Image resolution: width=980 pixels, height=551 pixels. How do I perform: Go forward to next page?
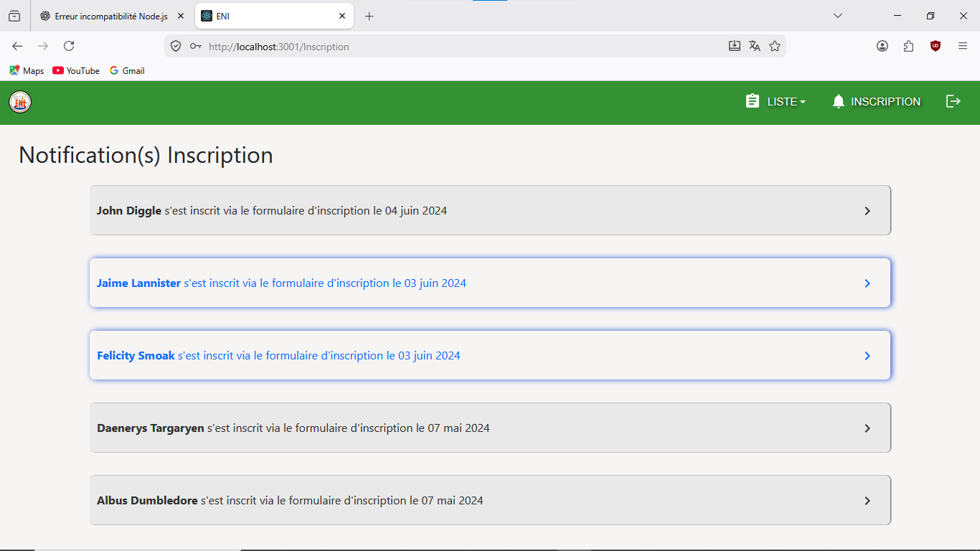[x=43, y=46]
